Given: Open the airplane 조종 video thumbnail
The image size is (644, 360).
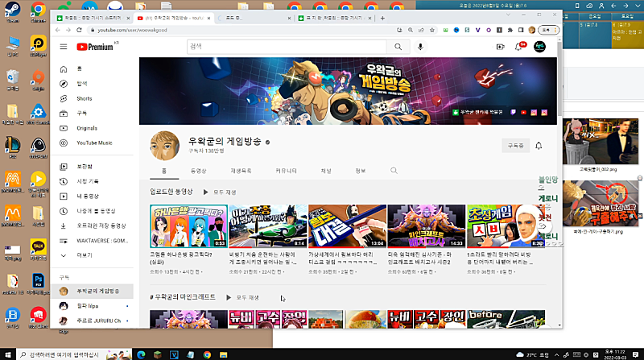Looking at the screenshot, I should pos(268,226).
